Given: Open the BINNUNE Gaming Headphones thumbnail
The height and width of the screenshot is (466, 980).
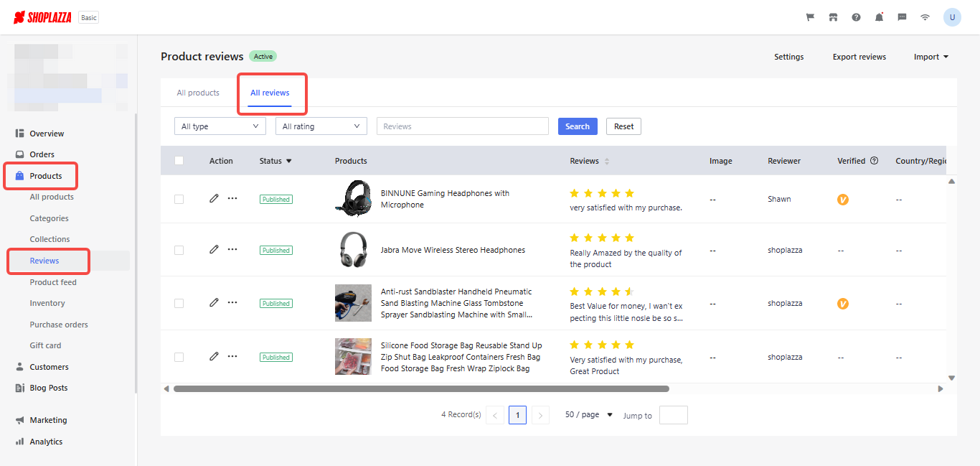Looking at the screenshot, I should (x=353, y=199).
